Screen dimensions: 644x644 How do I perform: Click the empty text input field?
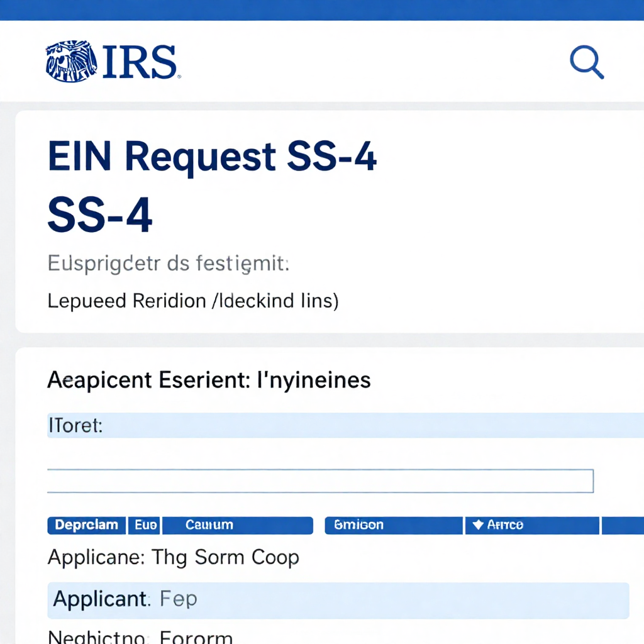pyautogui.click(x=320, y=480)
